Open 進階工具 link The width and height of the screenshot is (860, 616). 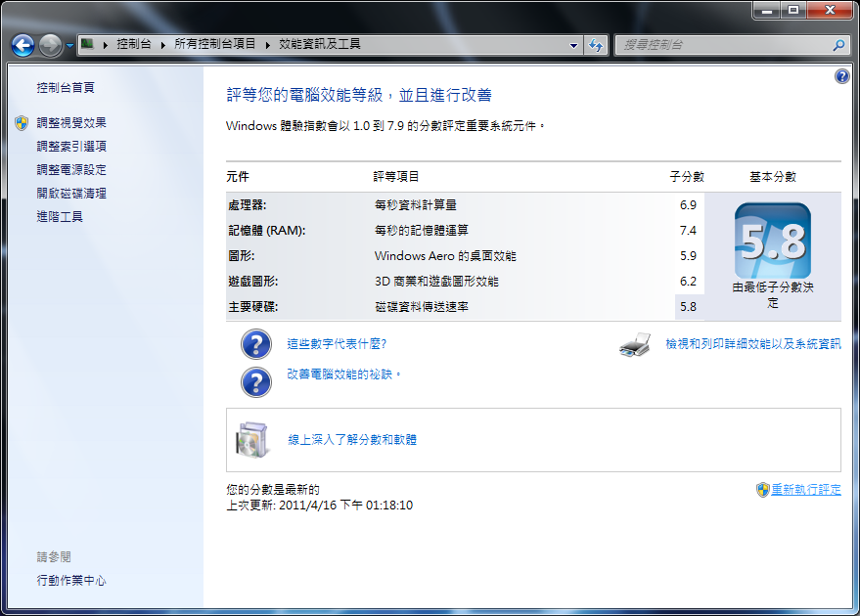[x=60, y=217]
